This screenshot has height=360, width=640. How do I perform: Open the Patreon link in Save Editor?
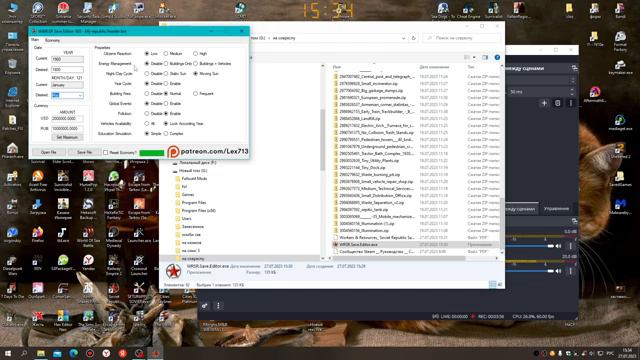208,151
